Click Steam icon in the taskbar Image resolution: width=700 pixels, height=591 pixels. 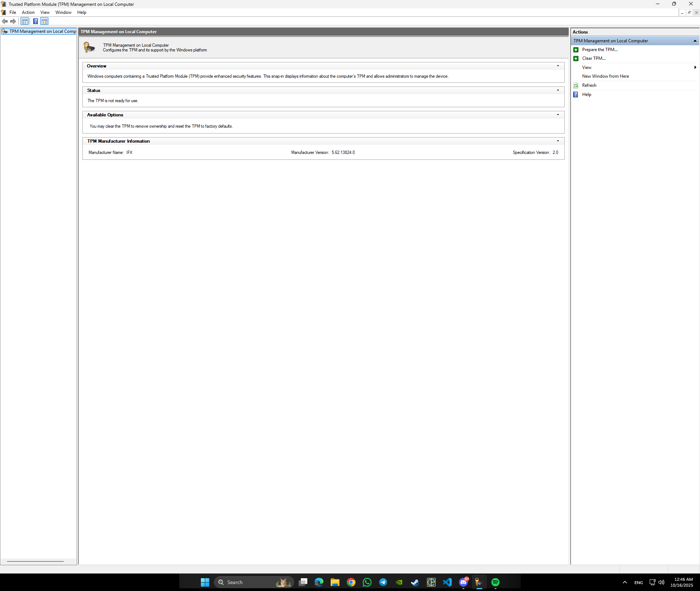415,583
